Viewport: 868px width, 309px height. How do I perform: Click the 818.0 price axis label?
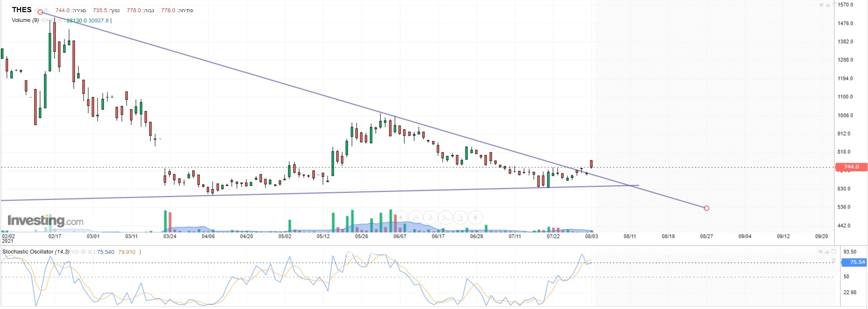point(844,152)
